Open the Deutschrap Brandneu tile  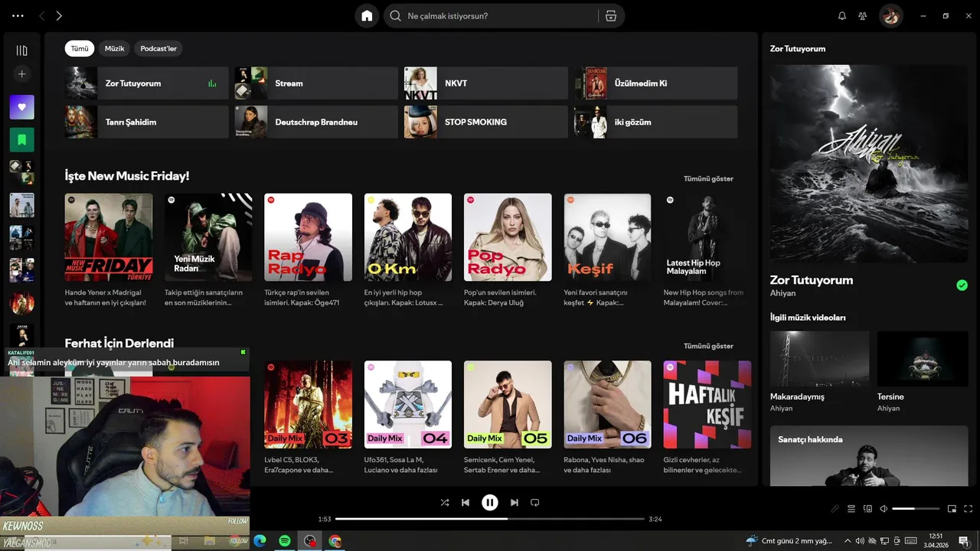(x=316, y=122)
